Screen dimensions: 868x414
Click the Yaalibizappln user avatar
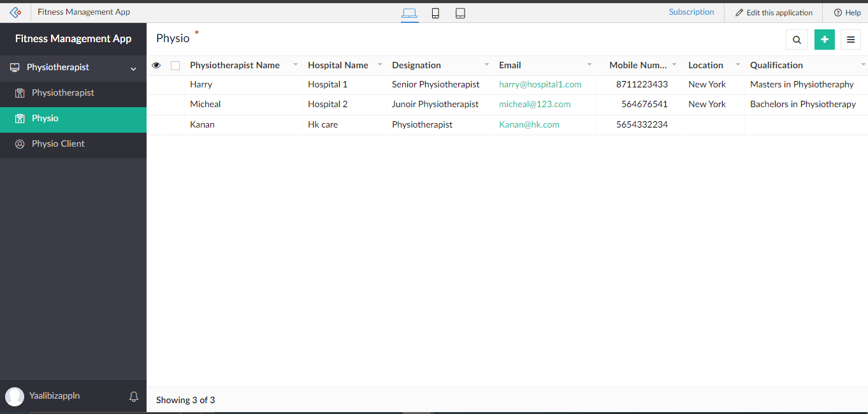[15, 397]
